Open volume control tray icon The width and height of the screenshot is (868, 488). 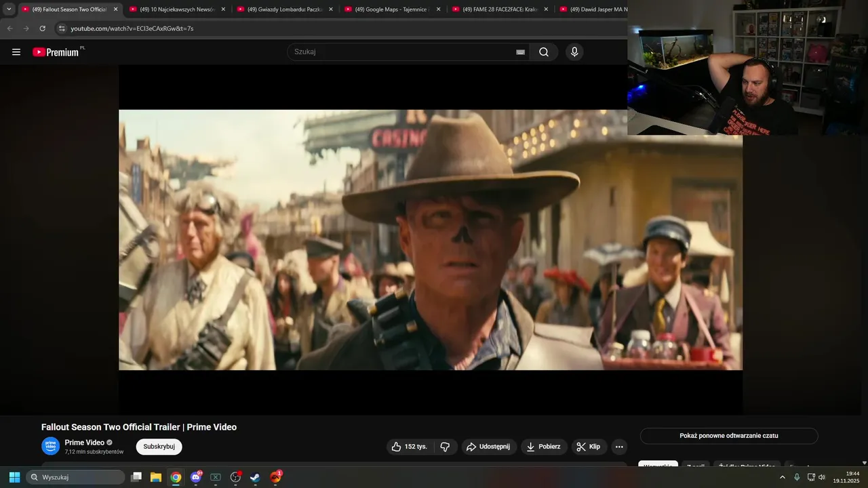(x=822, y=477)
